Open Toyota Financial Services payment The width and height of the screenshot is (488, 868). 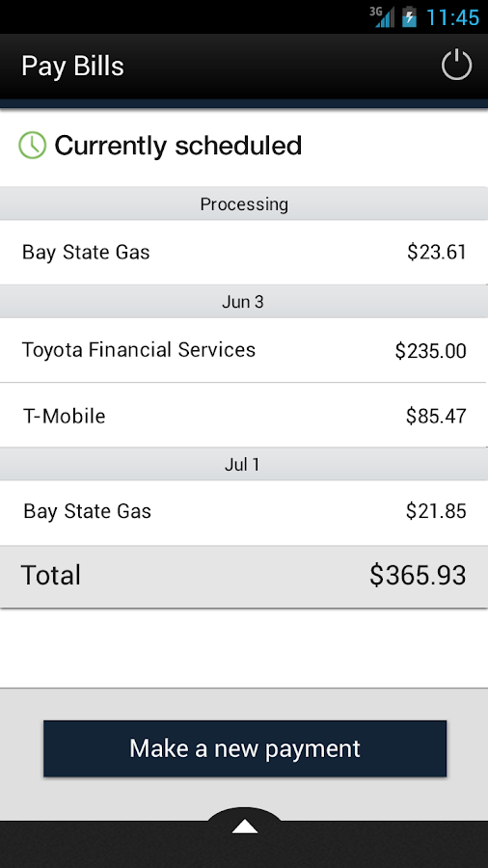[x=244, y=350]
